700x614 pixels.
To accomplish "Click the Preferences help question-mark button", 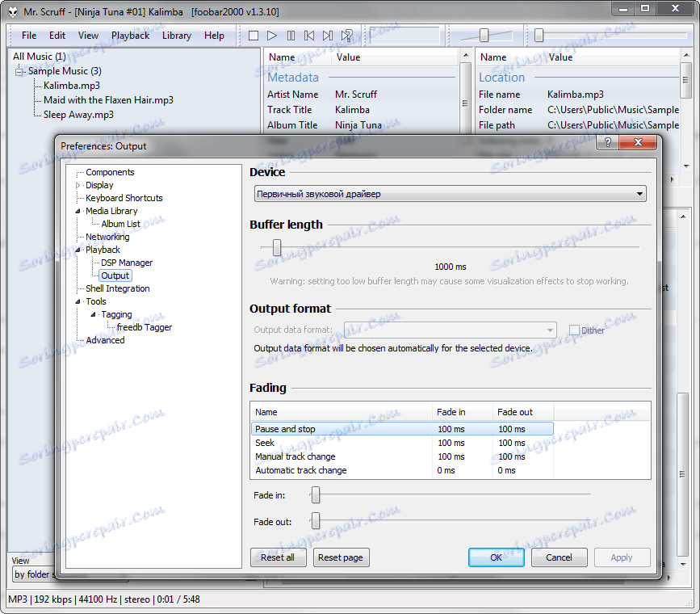I will click(x=608, y=142).
